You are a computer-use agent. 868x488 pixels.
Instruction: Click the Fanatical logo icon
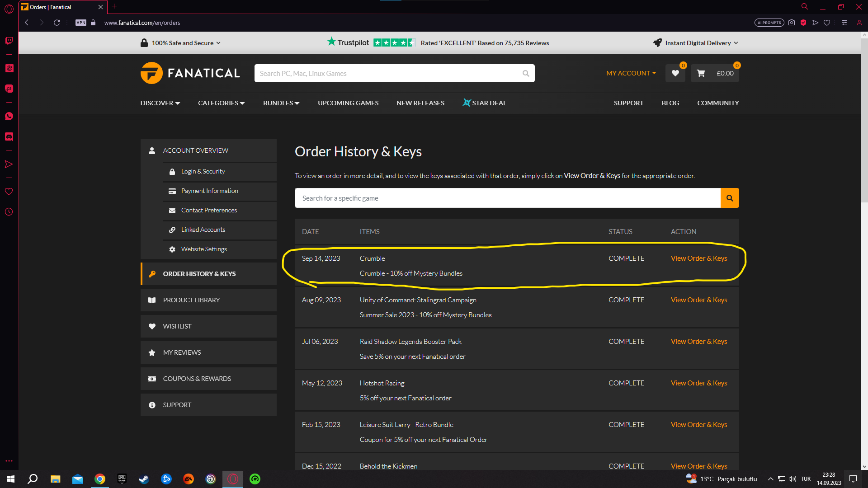point(151,73)
